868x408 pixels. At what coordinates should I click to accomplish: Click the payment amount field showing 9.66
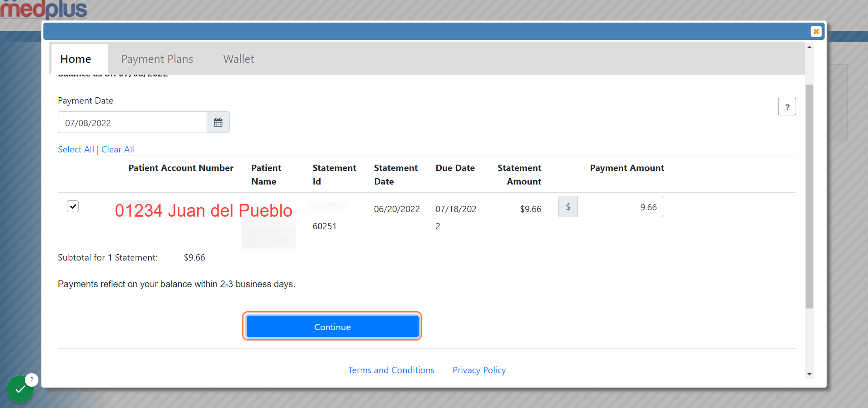pos(620,207)
